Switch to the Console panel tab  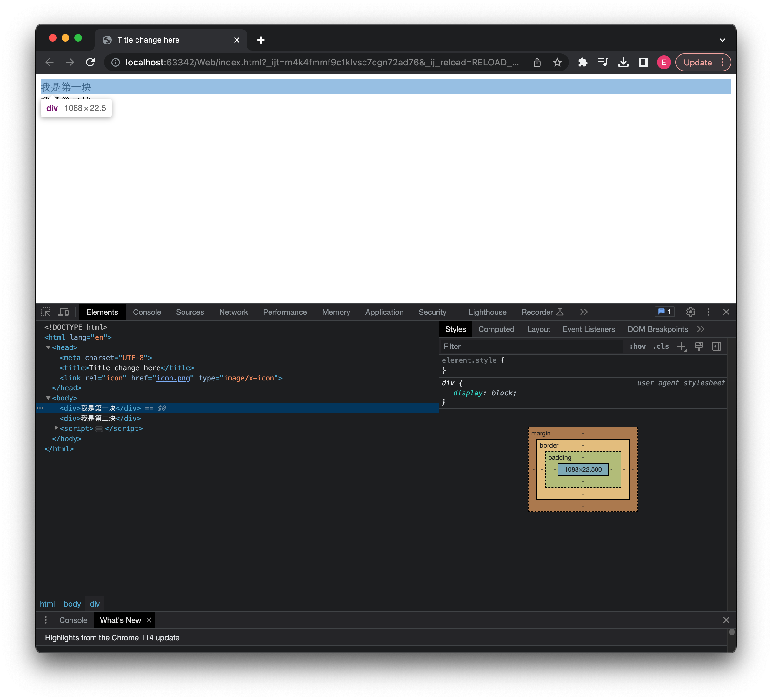click(147, 312)
